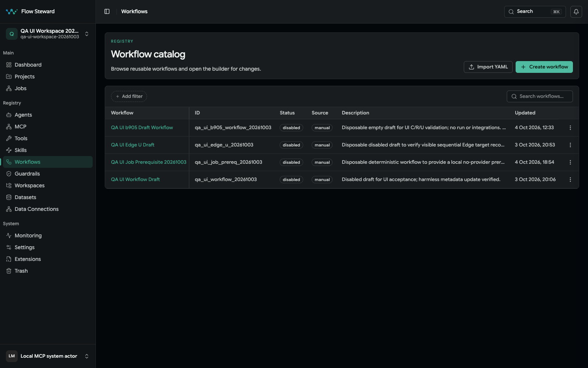Click the Guardrails shield icon

[x=9, y=174]
